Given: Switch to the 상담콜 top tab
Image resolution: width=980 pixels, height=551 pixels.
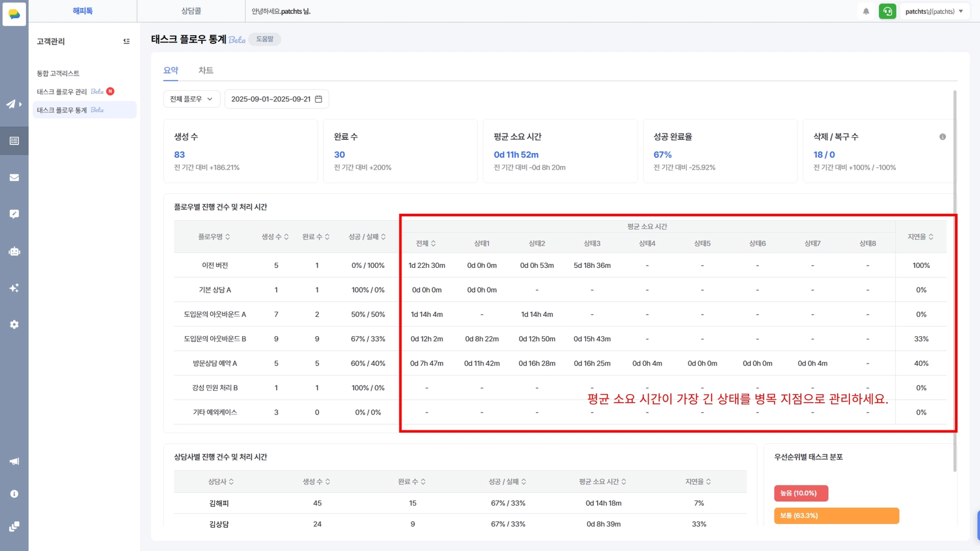Looking at the screenshot, I should click(x=191, y=11).
